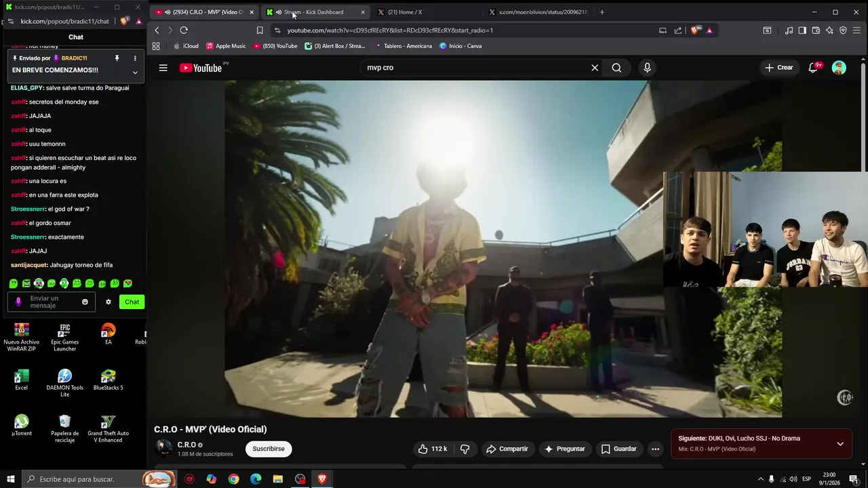Image resolution: width=868 pixels, height=488 pixels.
Task: Open the YouTube hamburger guide menu
Action: tap(163, 68)
